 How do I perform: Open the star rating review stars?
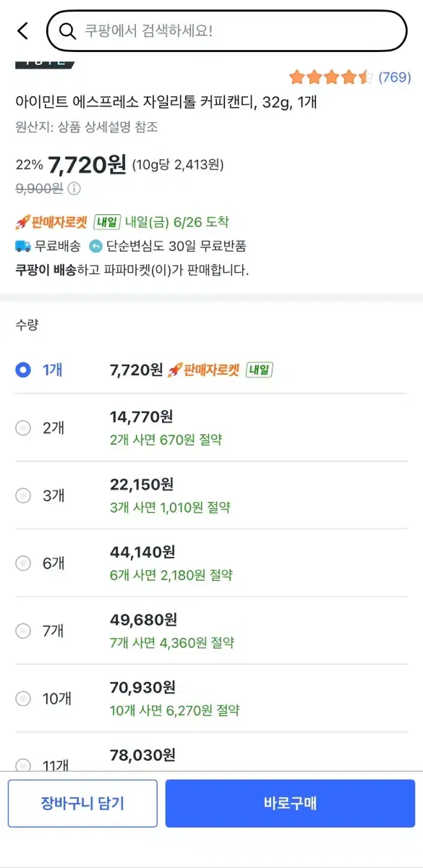(x=331, y=77)
